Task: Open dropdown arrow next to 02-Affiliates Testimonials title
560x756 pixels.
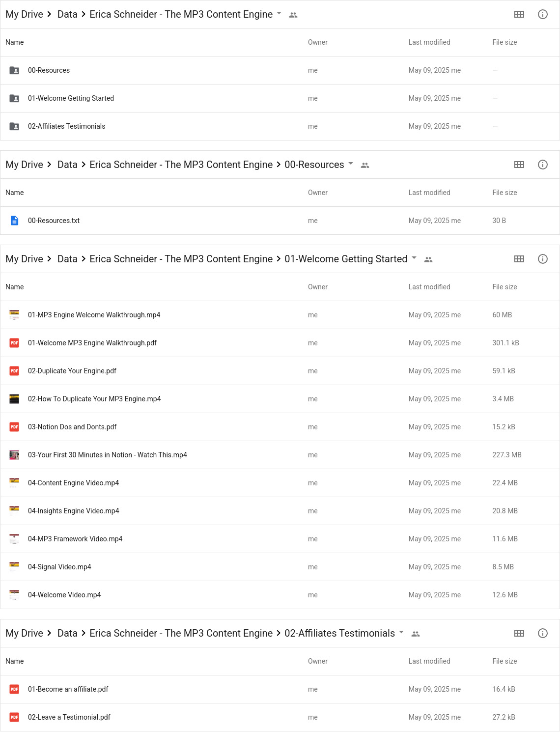Action: coord(401,632)
